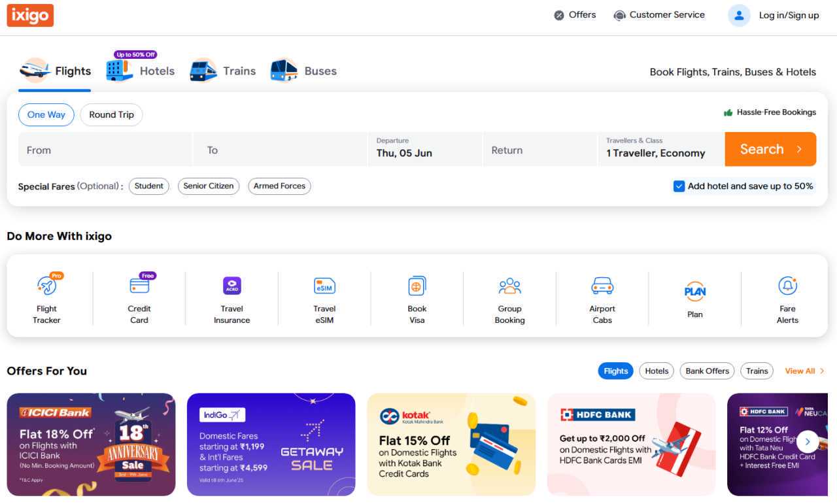Click the 'Offers For You' heading
837x504 pixels.
pyautogui.click(x=47, y=371)
